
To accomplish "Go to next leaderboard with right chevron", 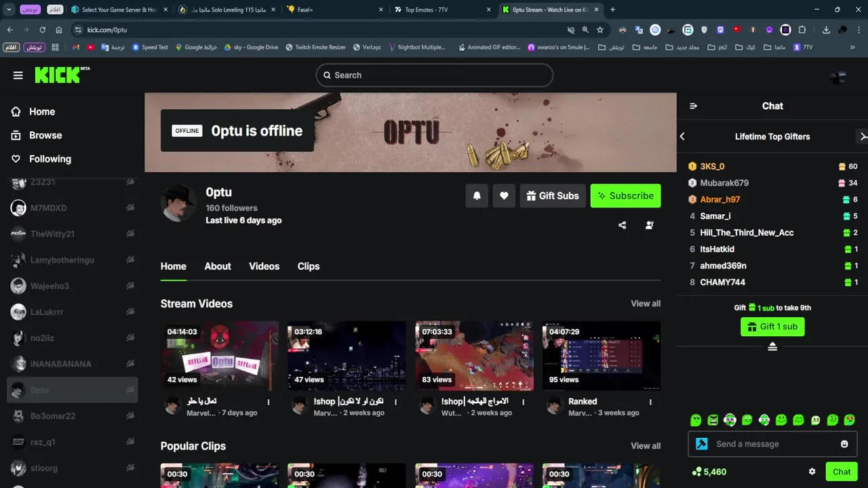I will (863, 136).
